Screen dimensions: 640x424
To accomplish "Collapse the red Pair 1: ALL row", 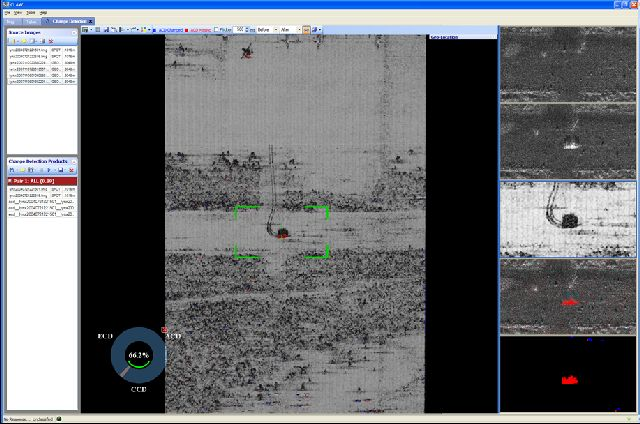I will pos(10,181).
